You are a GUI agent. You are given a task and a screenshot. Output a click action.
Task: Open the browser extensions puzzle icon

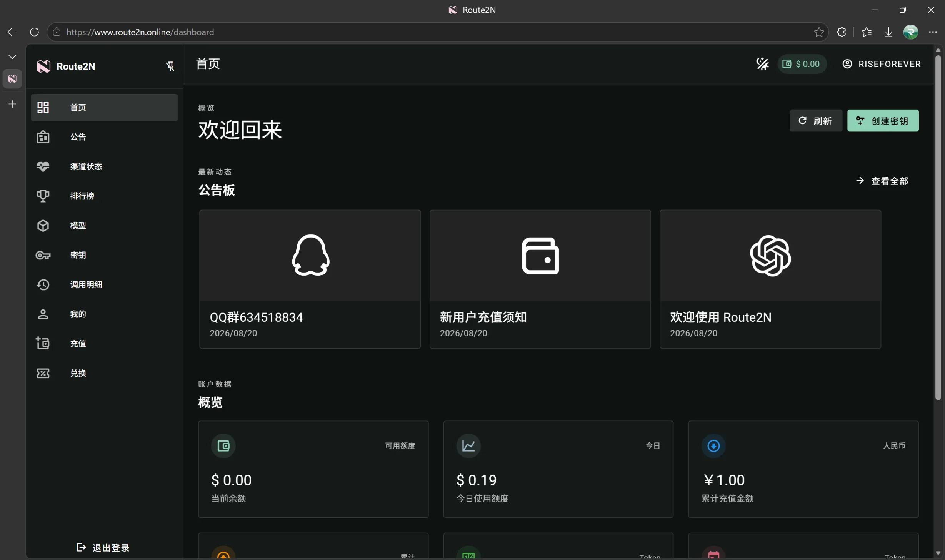pos(842,32)
